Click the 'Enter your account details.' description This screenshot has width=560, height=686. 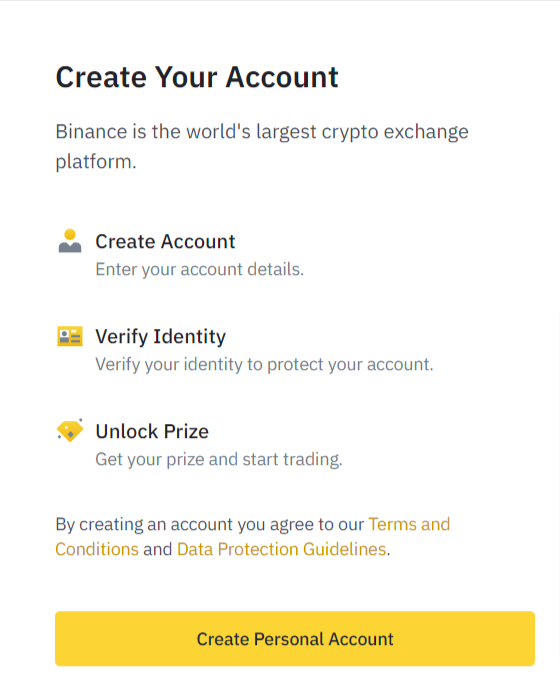[200, 270]
